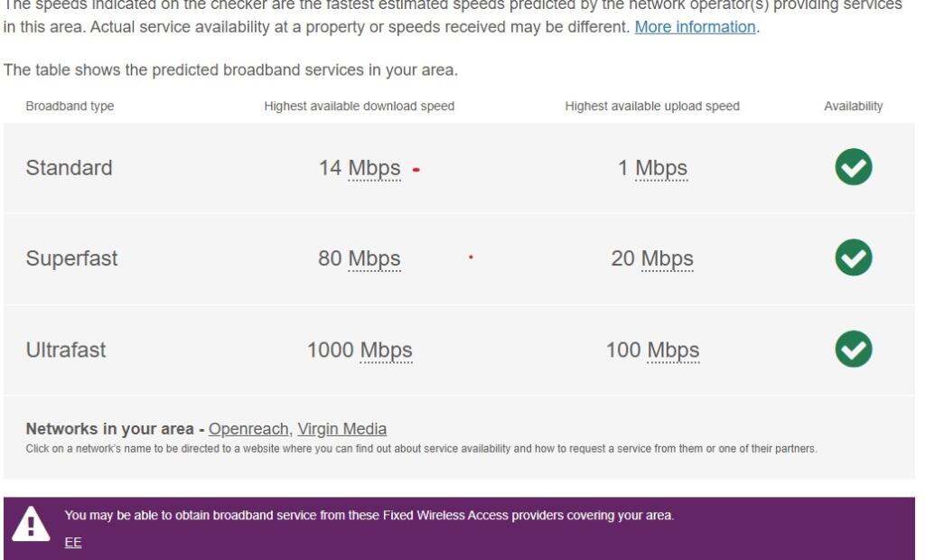This screenshot has width=925, height=560.
Task: Click Mbps abbreviation beside 80 download speed
Action: click(374, 258)
